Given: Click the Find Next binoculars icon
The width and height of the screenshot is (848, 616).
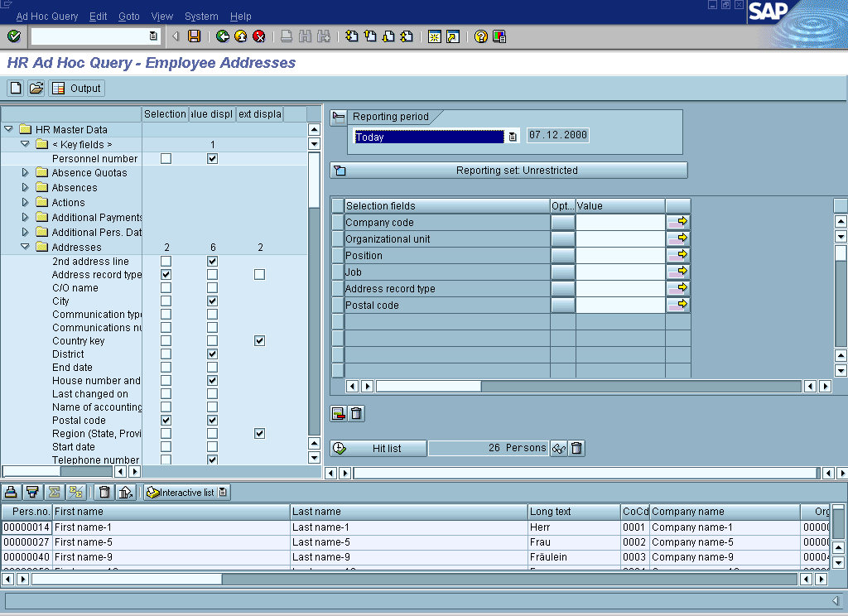Looking at the screenshot, I should tap(324, 36).
